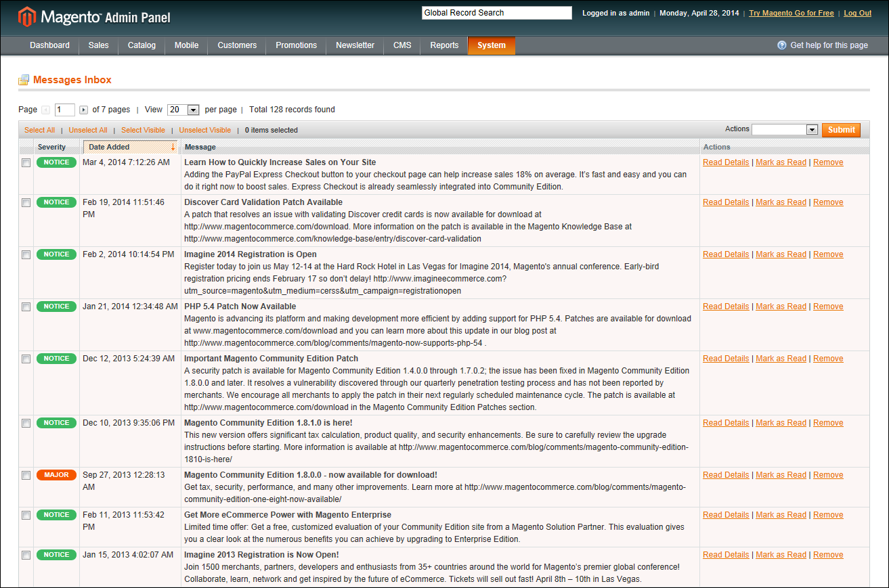Click the Global Record Search field
889x588 pixels.
[497, 13]
